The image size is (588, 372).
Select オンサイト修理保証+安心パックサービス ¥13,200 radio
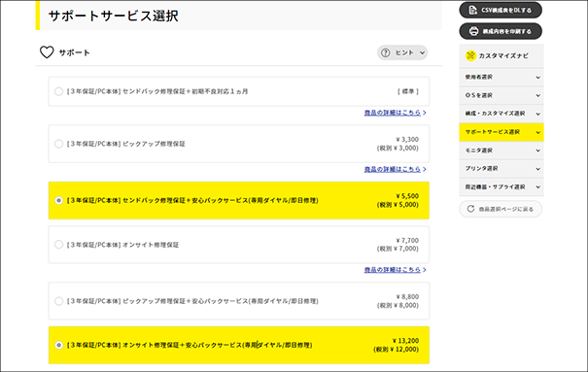[59, 345]
